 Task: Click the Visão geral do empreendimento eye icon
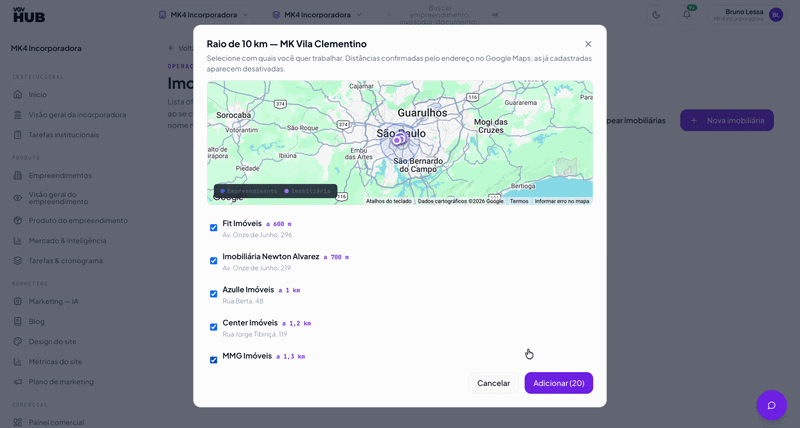pos(18,198)
